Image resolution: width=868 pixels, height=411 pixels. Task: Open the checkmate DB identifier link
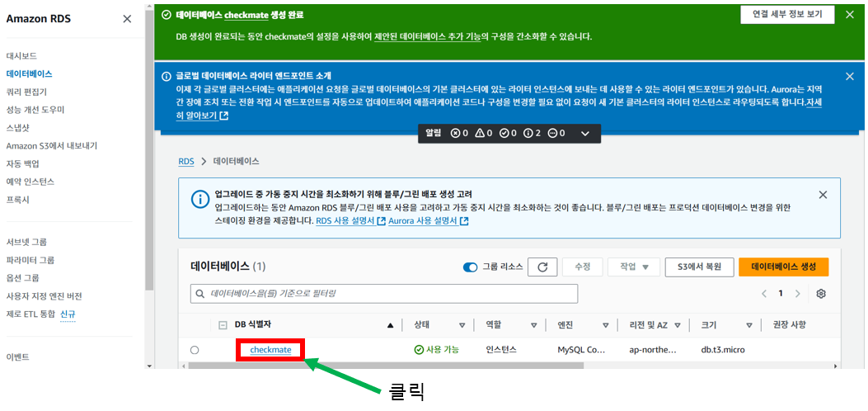pos(270,350)
